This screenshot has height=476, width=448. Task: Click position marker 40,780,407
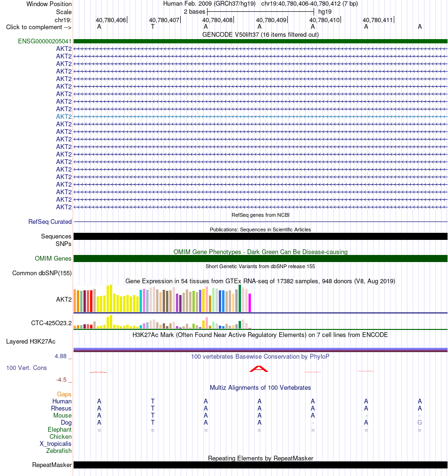pyautogui.click(x=164, y=20)
